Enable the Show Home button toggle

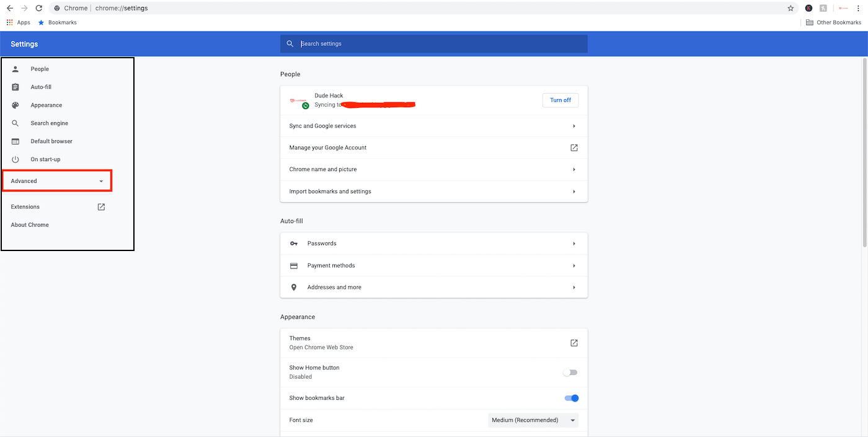click(570, 373)
